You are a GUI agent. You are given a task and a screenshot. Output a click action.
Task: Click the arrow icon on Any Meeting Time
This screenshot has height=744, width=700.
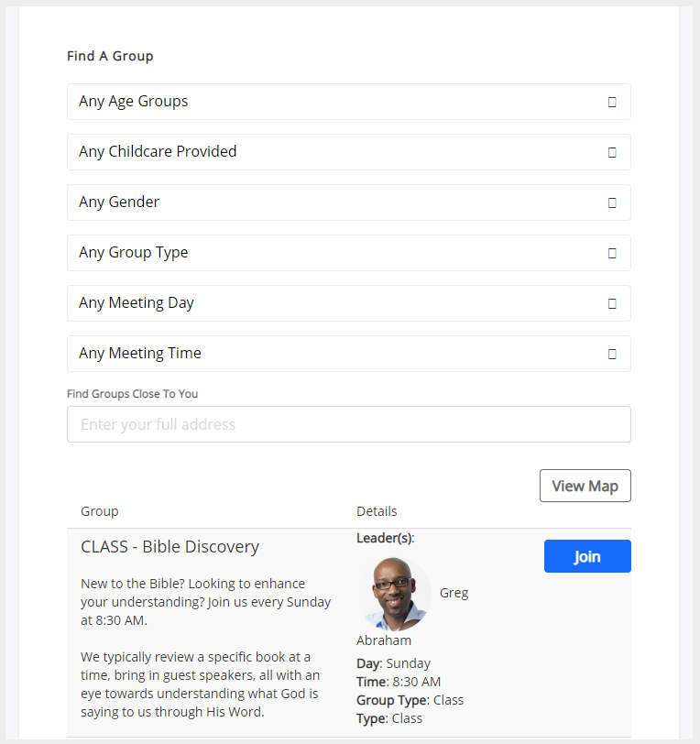[x=612, y=354]
